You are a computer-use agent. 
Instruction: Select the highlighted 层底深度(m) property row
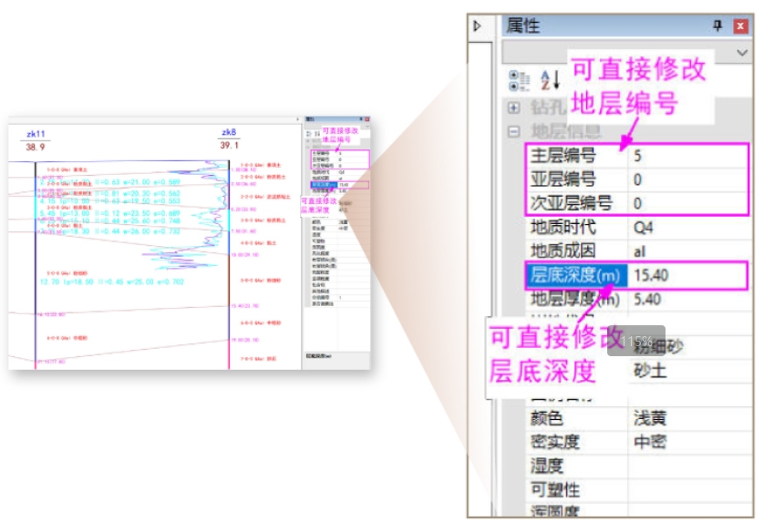tap(575, 274)
